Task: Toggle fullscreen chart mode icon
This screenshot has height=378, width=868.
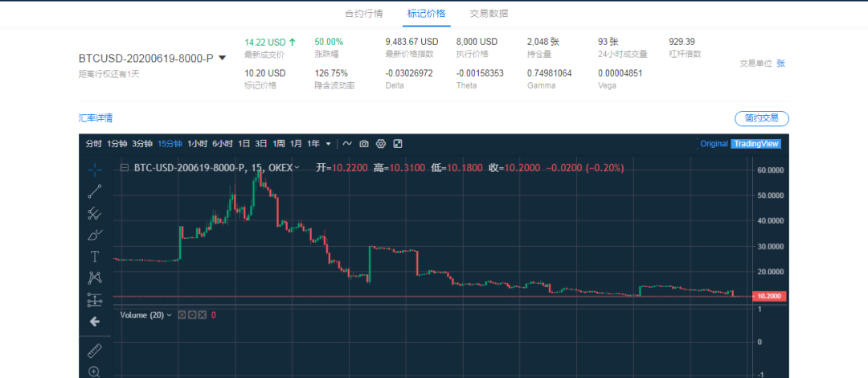Action: pyautogui.click(x=398, y=143)
